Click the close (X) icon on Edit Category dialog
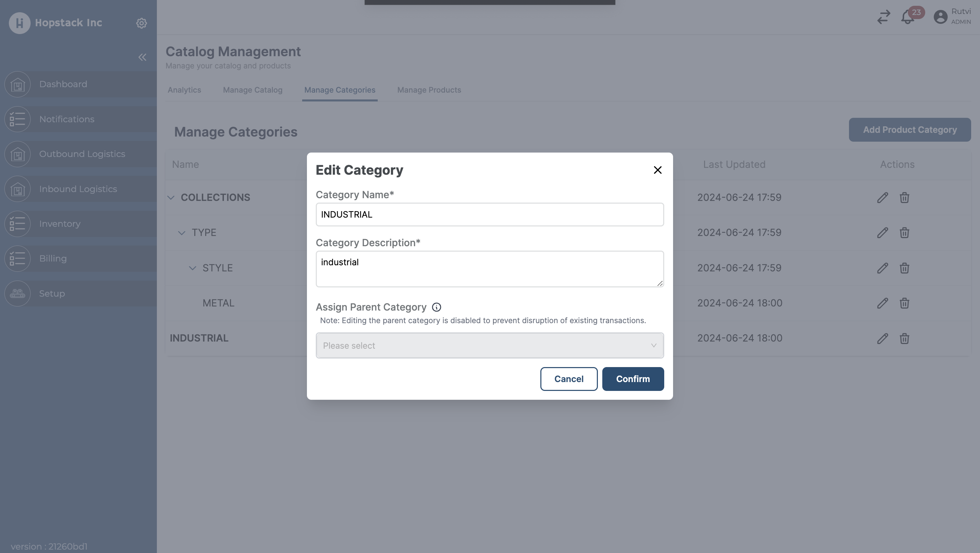The width and height of the screenshot is (980, 553). click(658, 170)
